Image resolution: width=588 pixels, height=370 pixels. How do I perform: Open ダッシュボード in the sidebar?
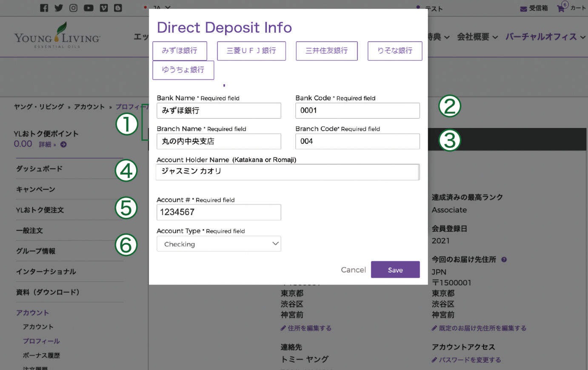[x=39, y=169]
